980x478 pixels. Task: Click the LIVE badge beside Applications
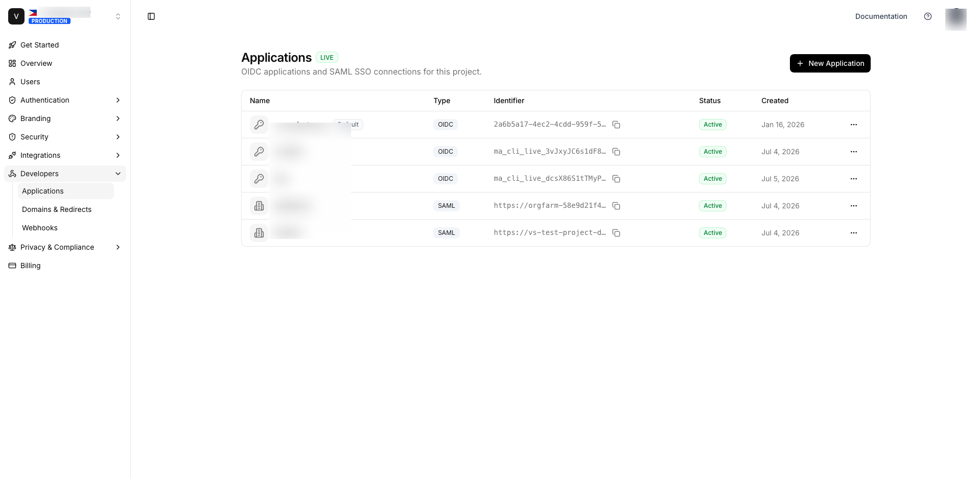pyautogui.click(x=327, y=58)
